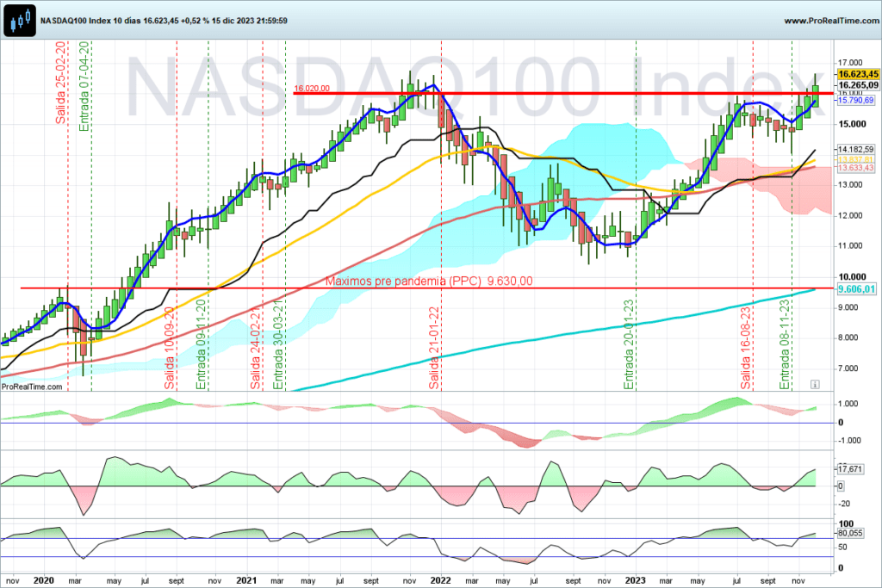
Task: Click the 2023 year label on time axis
Action: (636, 581)
